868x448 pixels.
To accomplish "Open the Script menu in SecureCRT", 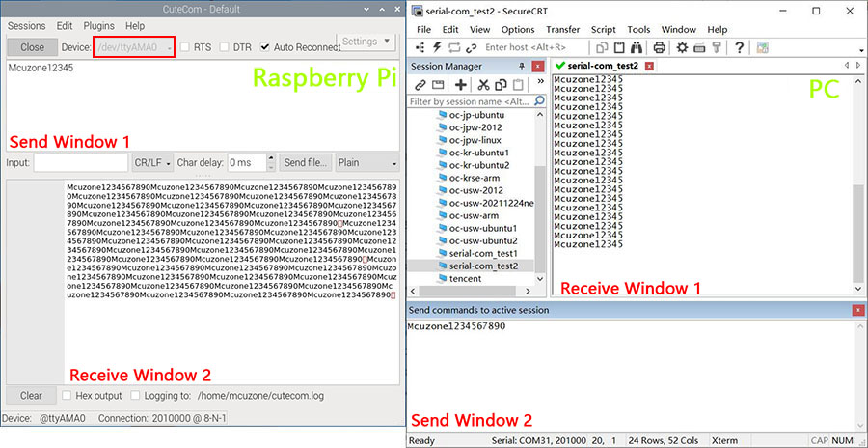I will (604, 29).
